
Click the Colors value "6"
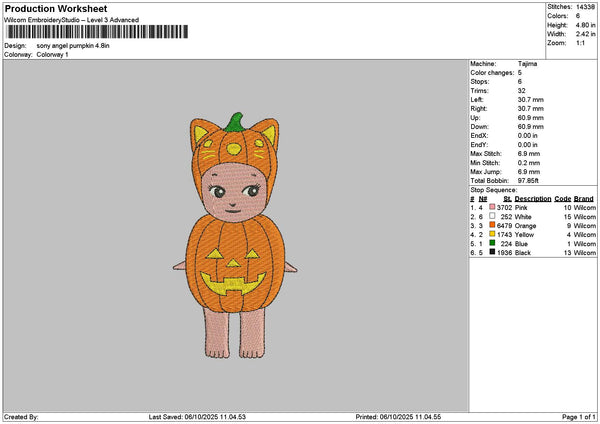click(x=578, y=16)
